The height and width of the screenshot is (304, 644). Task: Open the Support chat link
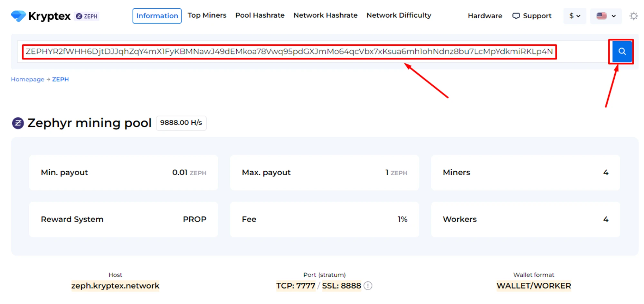(x=532, y=16)
